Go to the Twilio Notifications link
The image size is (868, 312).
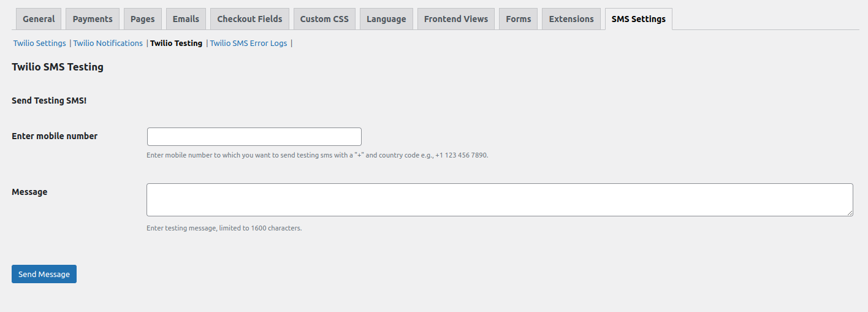point(108,44)
